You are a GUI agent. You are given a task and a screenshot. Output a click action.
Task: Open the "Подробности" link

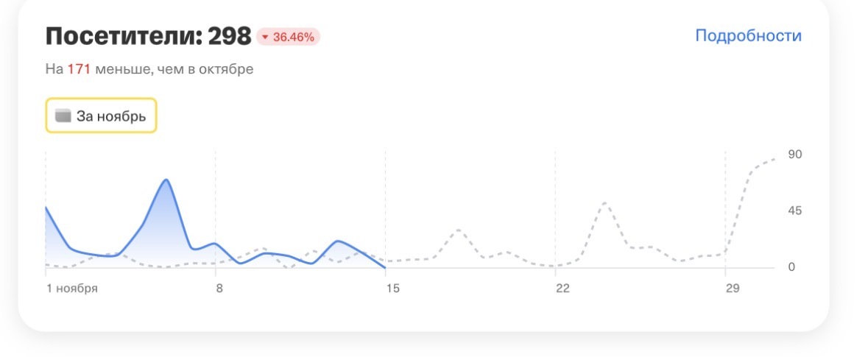click(748, 36)
